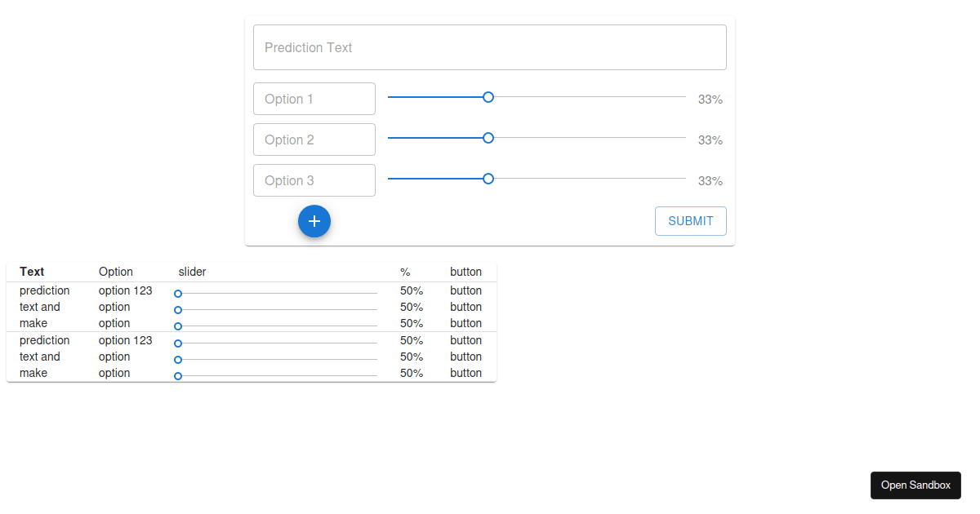Click the button column header label
980x514 pixels.
point(465,272)
